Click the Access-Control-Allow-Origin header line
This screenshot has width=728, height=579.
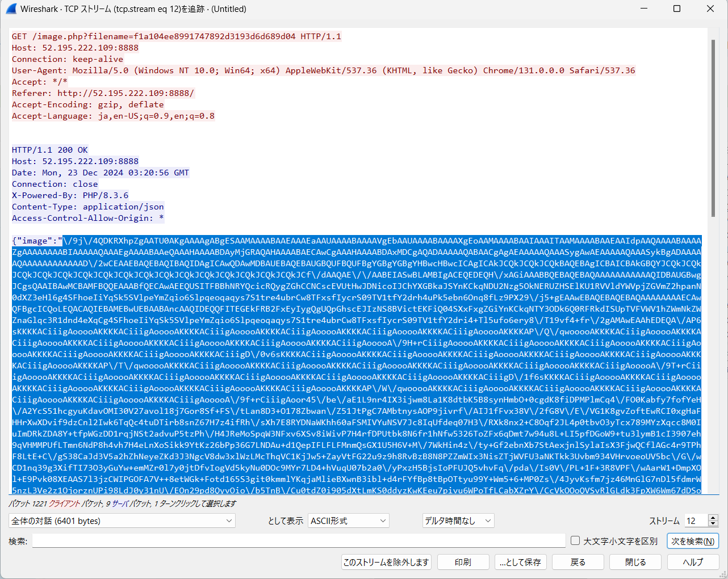coord(88,218)
